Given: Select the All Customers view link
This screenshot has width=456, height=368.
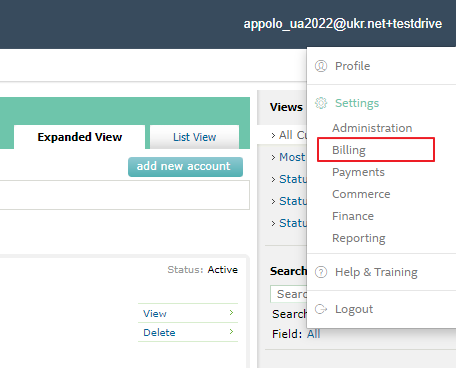Looking at the screenshot, I should point(293,135).
